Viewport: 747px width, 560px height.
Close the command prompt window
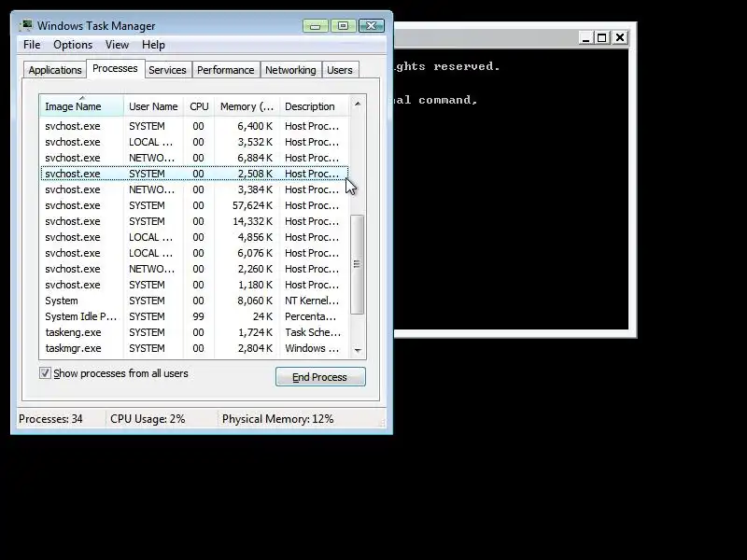[620, 37]
